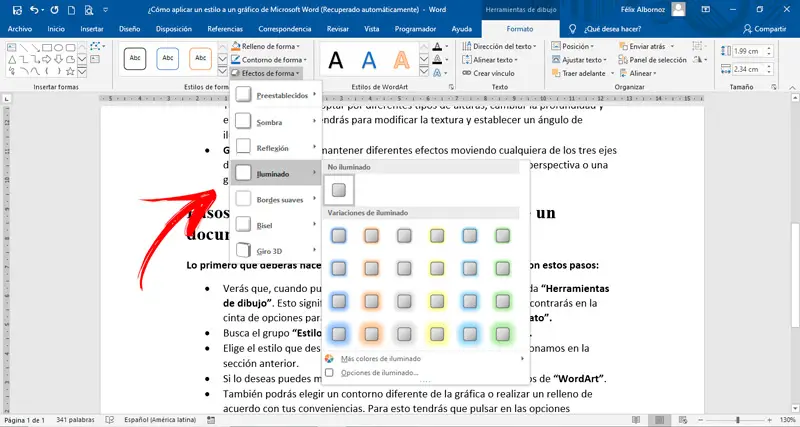Open Panel de selección
The image size is (800, 427).
click(653, 60)
